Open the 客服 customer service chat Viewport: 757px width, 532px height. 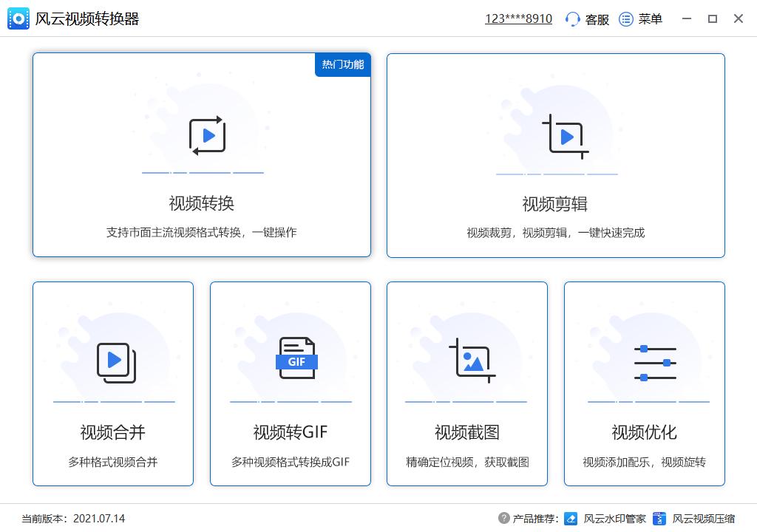586,19
